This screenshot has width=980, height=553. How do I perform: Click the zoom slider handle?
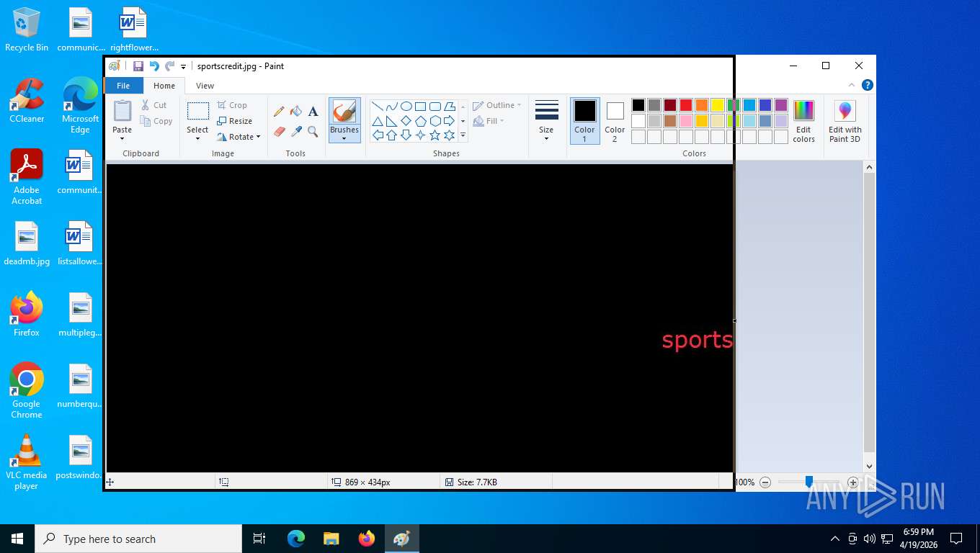(809, 482)
